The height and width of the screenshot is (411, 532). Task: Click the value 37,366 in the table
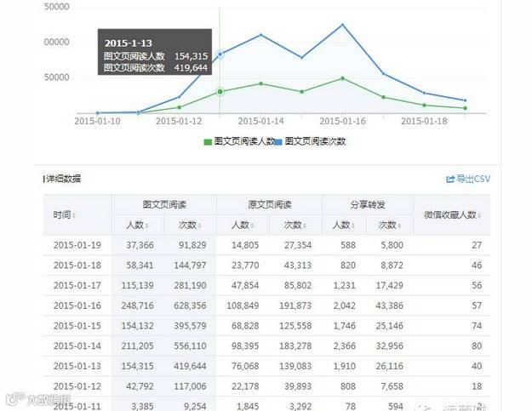click(x=140, y=245)
